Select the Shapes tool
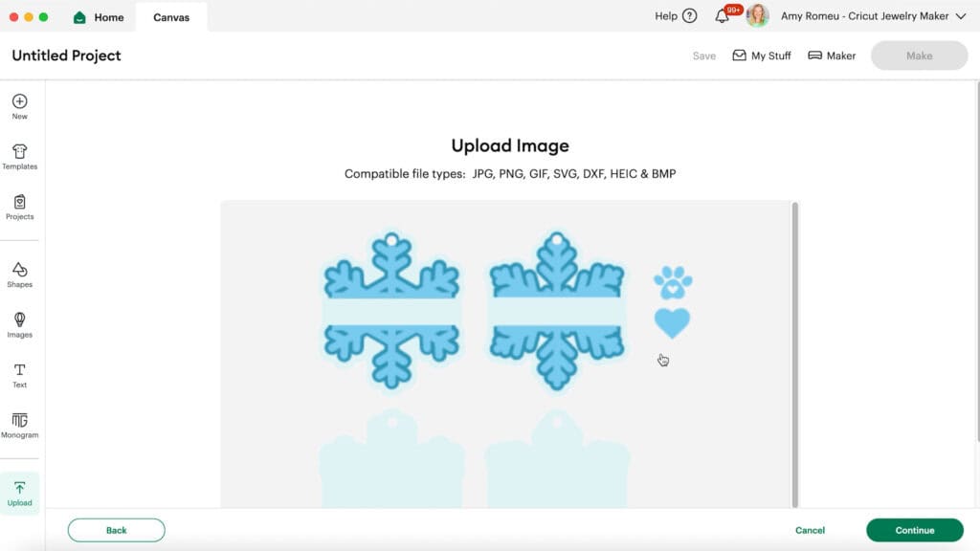 click(x=19, y=275)
